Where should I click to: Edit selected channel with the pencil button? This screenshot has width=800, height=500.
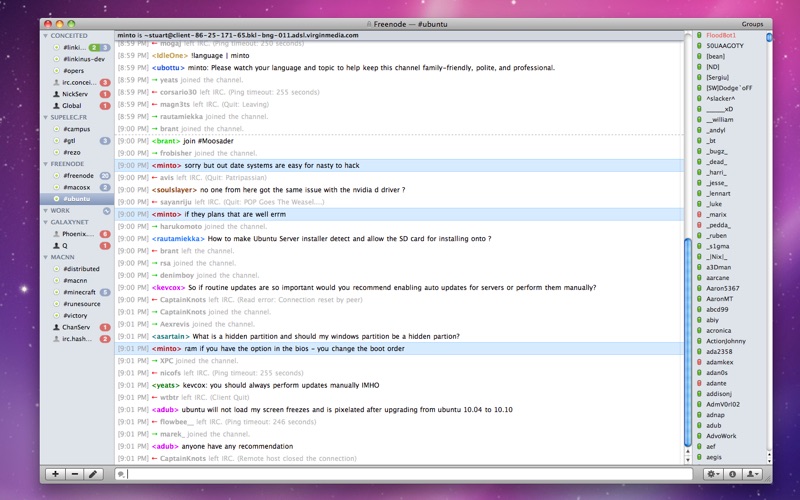pyautogui.click(x=93, y=474)
